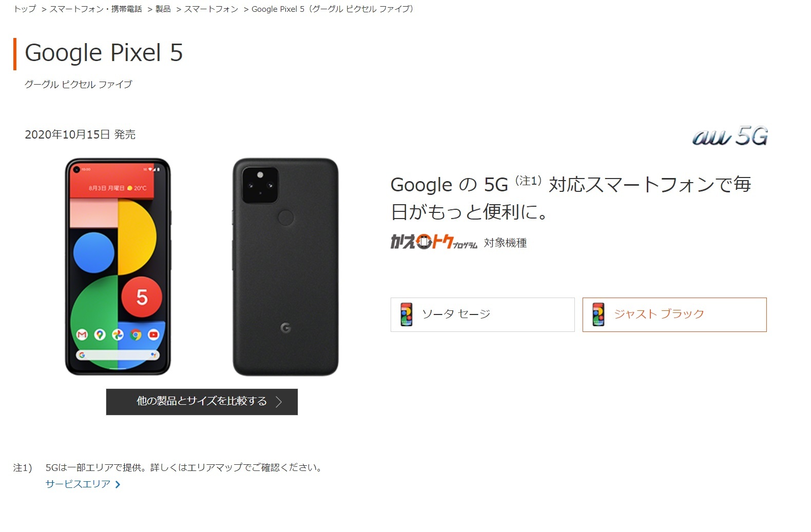
Task: Click the au 5G logo
Action: click(x=730, y=136)
